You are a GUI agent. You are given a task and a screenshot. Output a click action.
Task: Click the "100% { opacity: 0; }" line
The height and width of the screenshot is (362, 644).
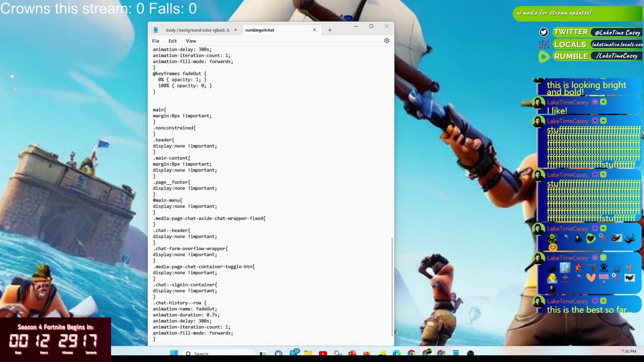coord(185,85)
